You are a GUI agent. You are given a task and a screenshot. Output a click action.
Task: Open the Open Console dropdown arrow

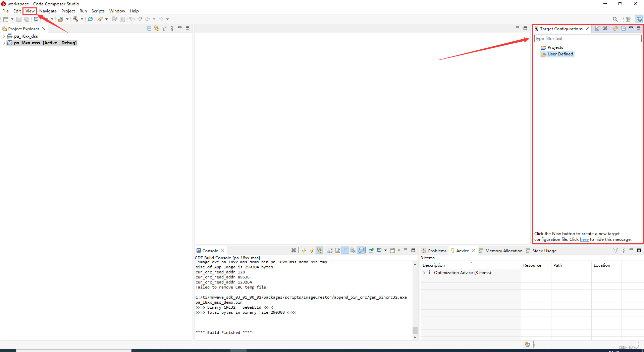click(x=399, y=250)
